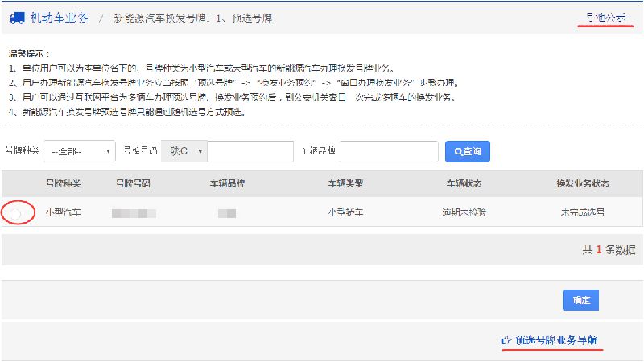The image size is (644, 362).
Task: Click the blurred vehicle brand cell
Action: 227,213
